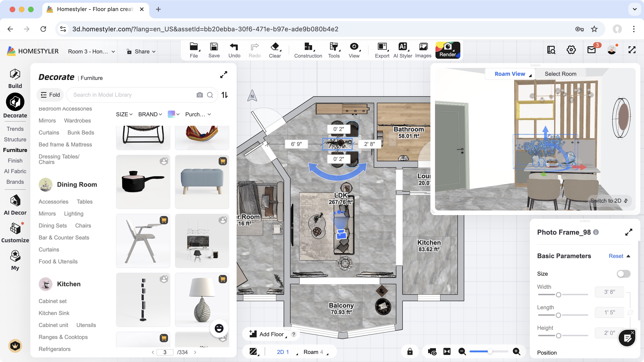The height and width of the screenshot is (362, 644).
Task: Click the camera image search icon
Action: point(200,95)
